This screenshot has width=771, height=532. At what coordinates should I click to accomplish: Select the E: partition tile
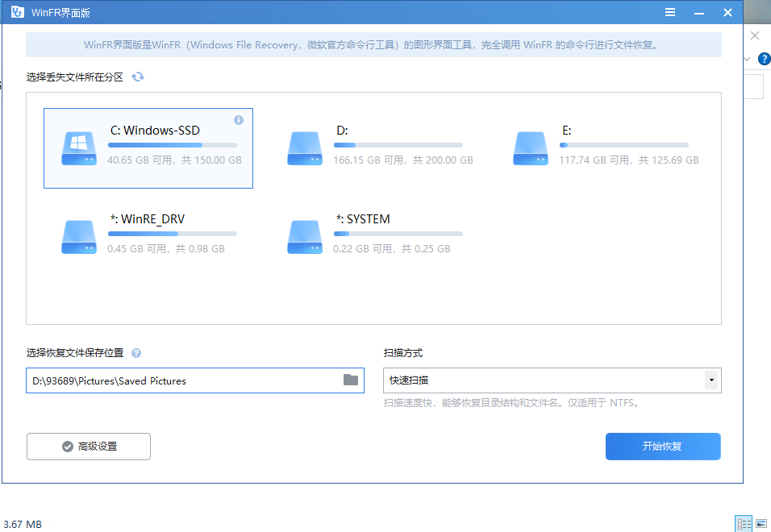tap(615, 148)
